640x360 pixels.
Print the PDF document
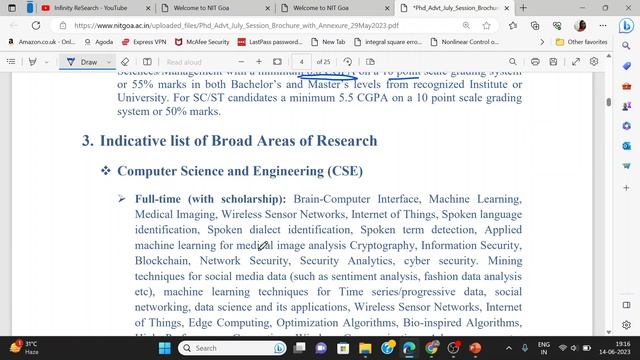click(535, 62)
